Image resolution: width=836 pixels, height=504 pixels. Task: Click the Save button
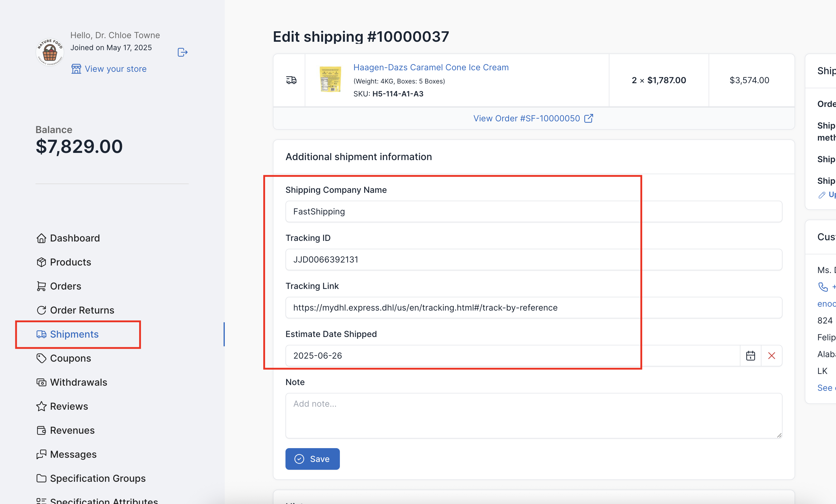point(313,459)
